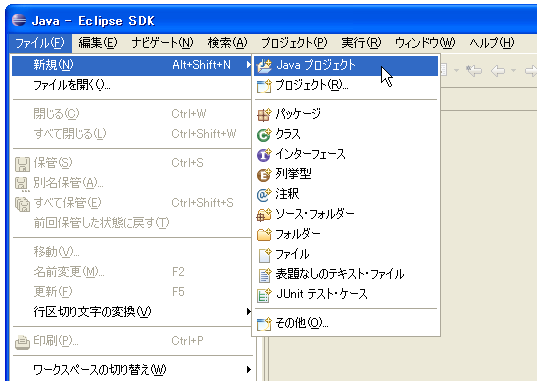
Task: Open the back navigation history dropdown
Action: [x=513, y=71]
